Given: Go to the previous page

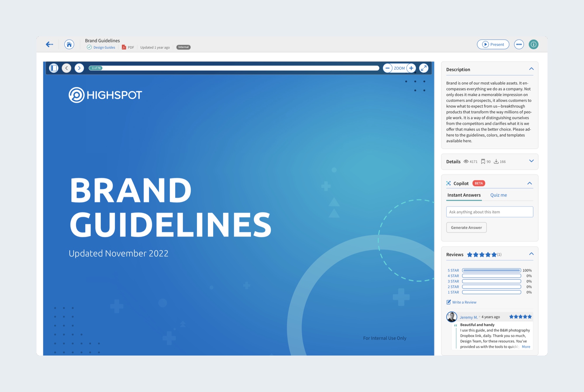Looking at the screenshot, I should click(67, 68).
